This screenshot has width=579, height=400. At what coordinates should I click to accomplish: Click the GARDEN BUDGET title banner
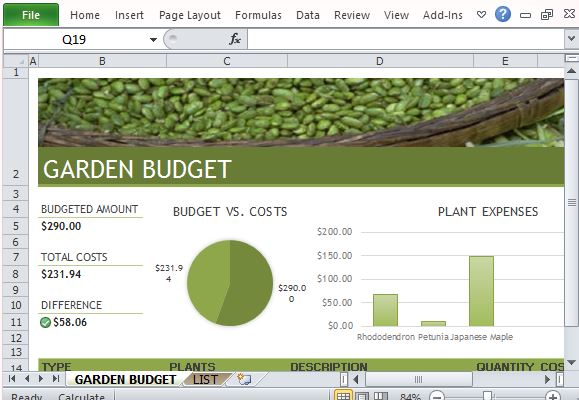[x=301, y=167]
